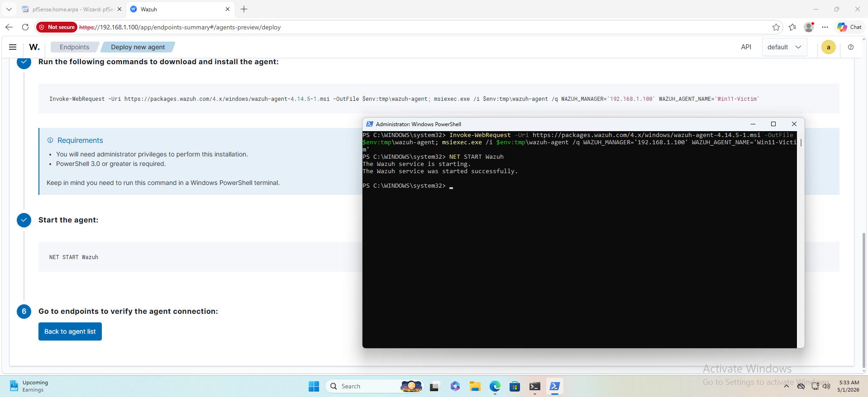Open the Windows Start menu
The image size is (868, 397).
tap(314, 386)
